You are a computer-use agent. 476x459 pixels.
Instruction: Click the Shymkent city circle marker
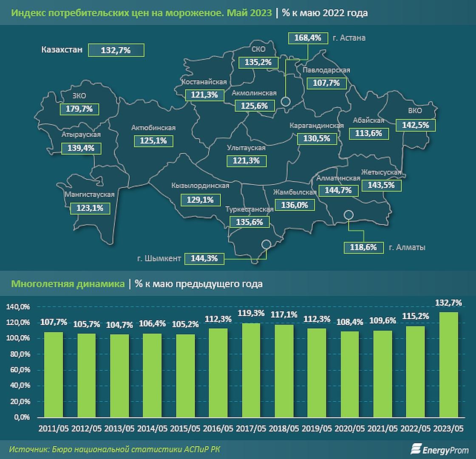(x=266, y=244)
